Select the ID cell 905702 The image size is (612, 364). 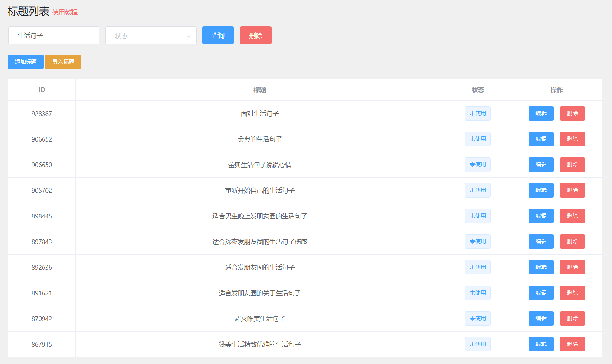[42, 191]
